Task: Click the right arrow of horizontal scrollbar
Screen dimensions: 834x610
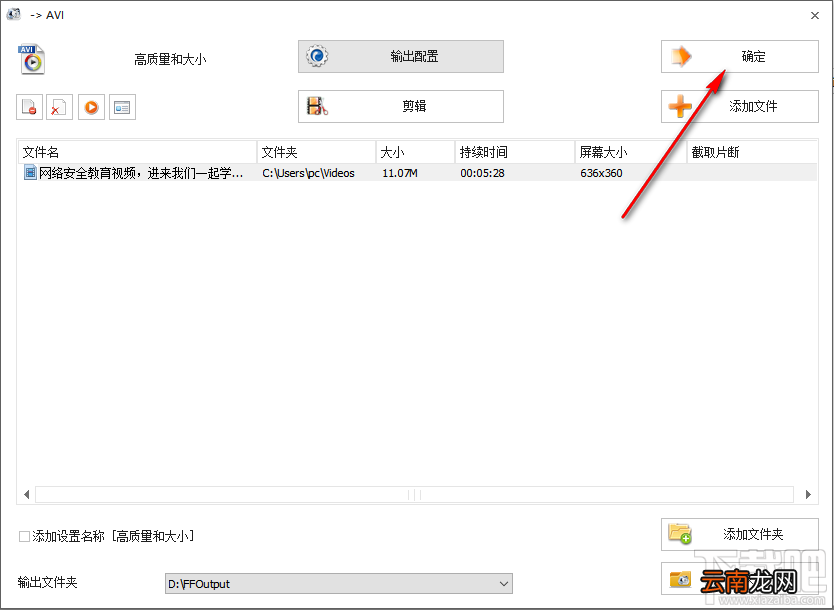Action: [x=808, y=495]
